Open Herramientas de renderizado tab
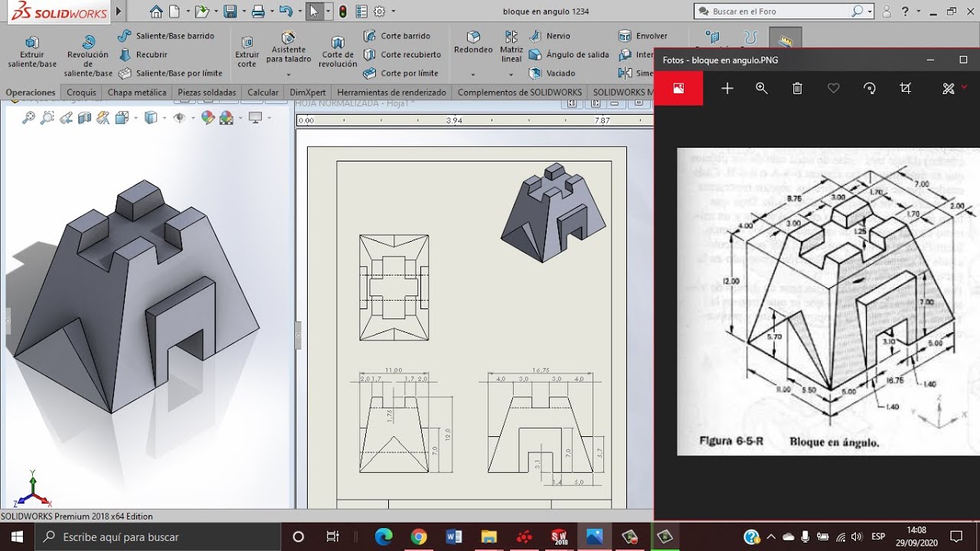The height and width of the screenshot is (551, 980). [391, 92]
